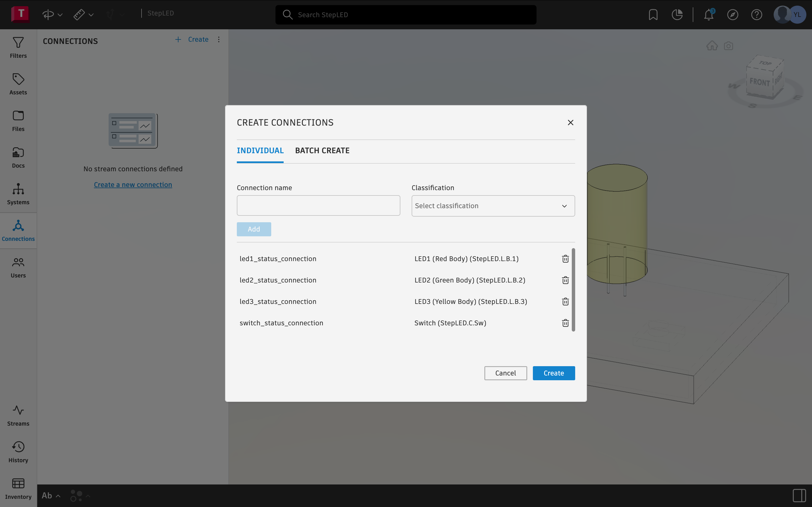Switch to the BATCH CREATE tab
This screenshot has width=812, height=507.
[x=322, y=151]
